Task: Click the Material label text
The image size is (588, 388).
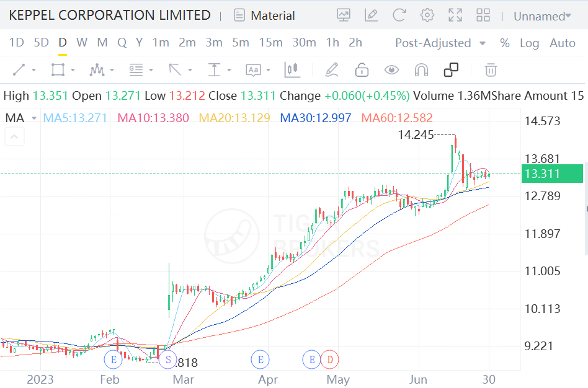Action: (x=273, y=15)
